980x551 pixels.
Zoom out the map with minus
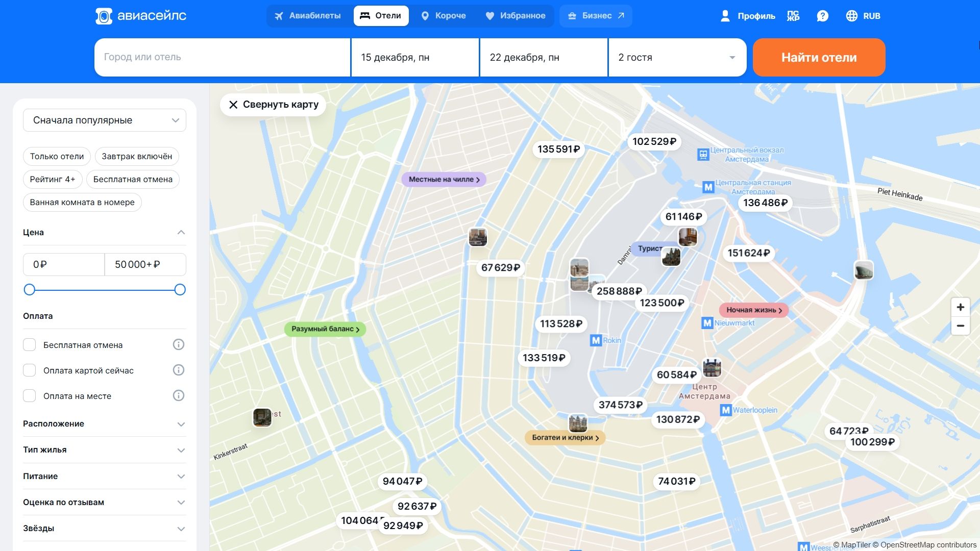click(x=960, y=326)
